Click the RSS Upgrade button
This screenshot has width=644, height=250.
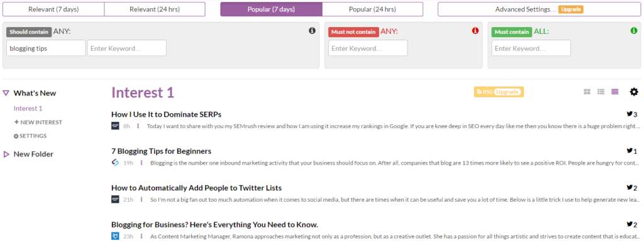(499, 92)
